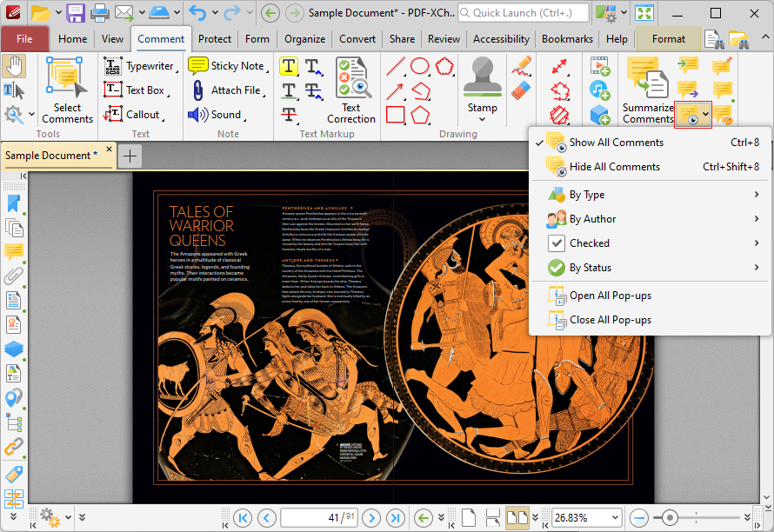Screen dimensions: 774x532
Task: Expand the By Type submenu
Action: coord(651,195)
